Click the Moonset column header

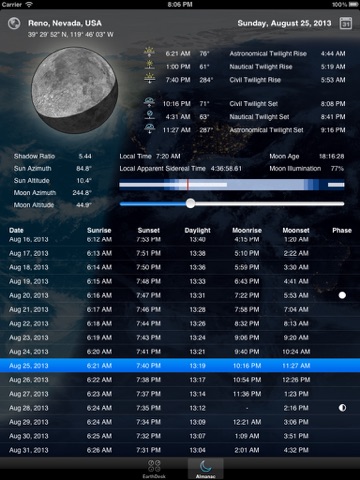click(x=296, y=230)
